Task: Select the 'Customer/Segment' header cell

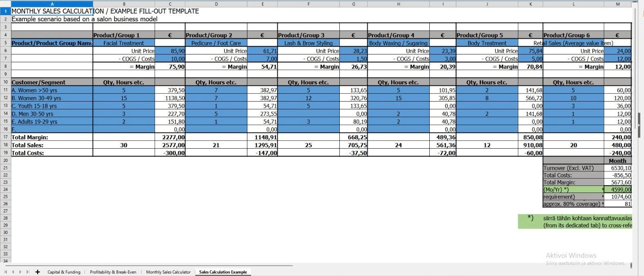Action: 52,82
